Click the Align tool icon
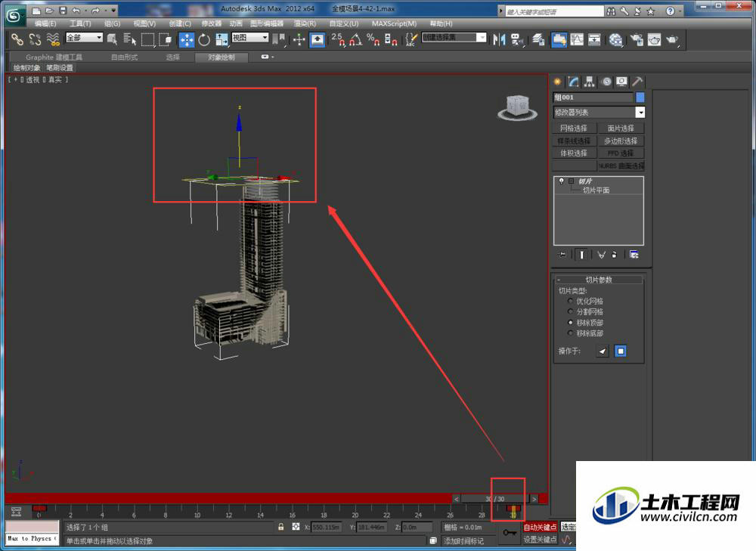The height and width of the screenshot is (551, 756). 517,39
